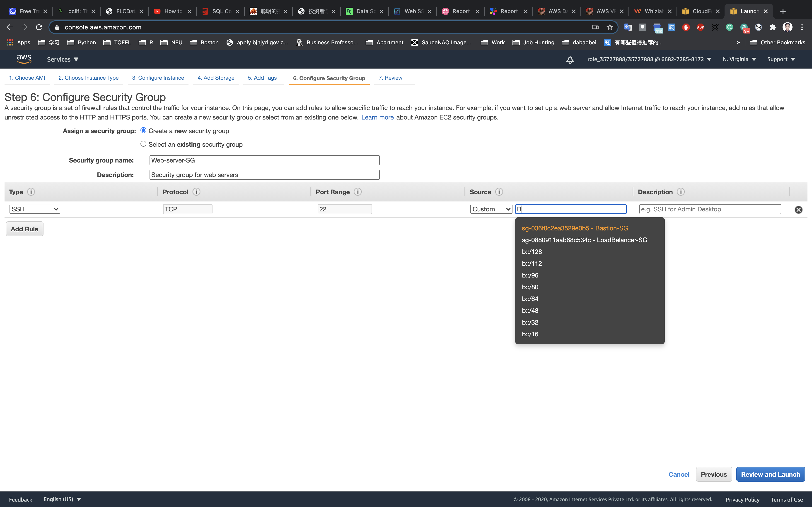Screen dimensions: 812x507
Task: Open the SSH rule type dropdown
Action: (35, 209)
